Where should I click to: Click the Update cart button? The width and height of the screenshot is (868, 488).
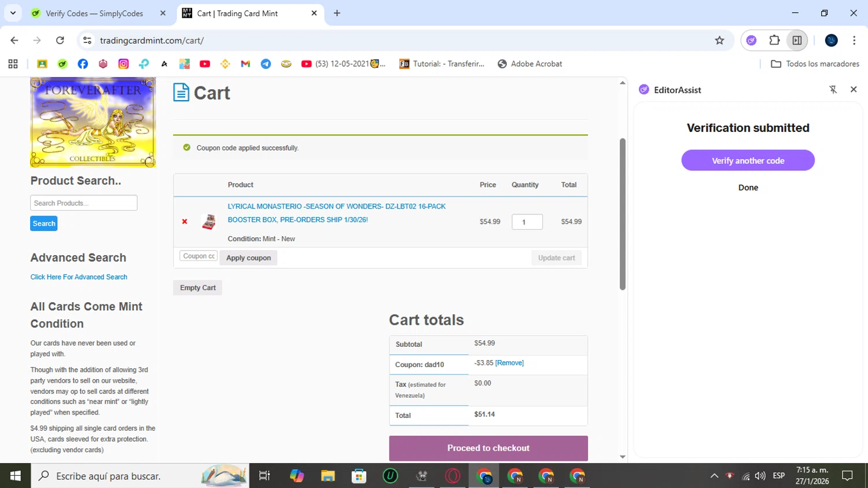point(557,258)
